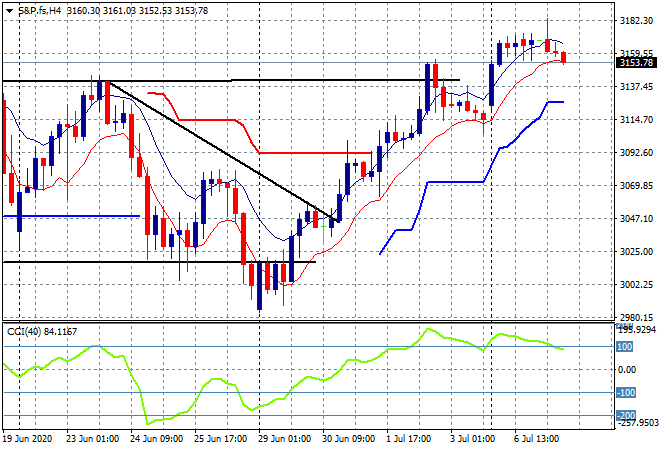Click the 24 Jun 09:00 time label
The height and width of the screenshot is (450, 660).
(156, 439)
